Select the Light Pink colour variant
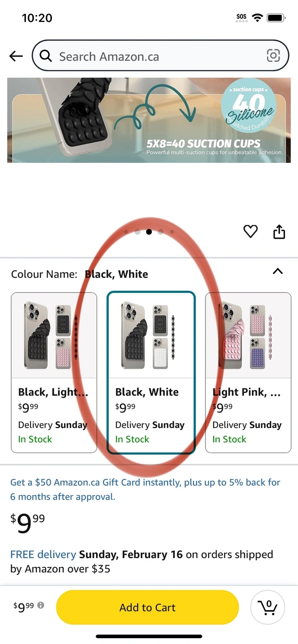 click(x=248, y=372)
